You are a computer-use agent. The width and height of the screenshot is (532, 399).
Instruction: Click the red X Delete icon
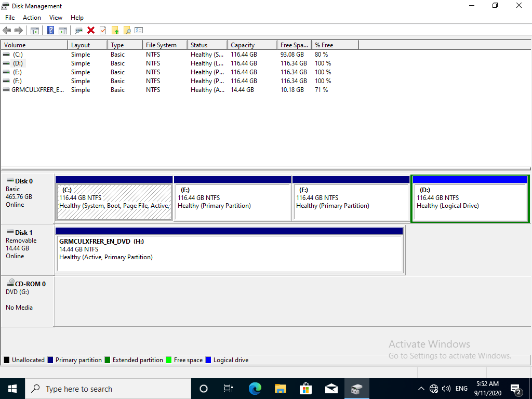(91, 31)
